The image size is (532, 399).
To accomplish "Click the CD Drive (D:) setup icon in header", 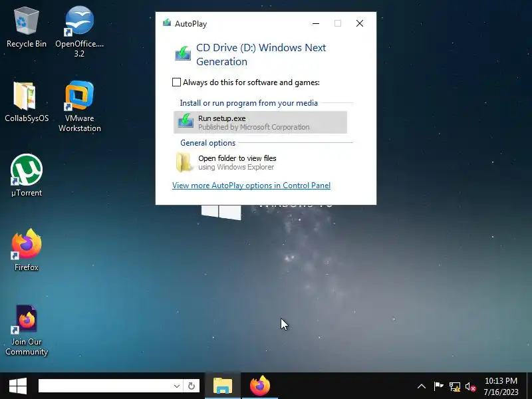I will point(183,54).
